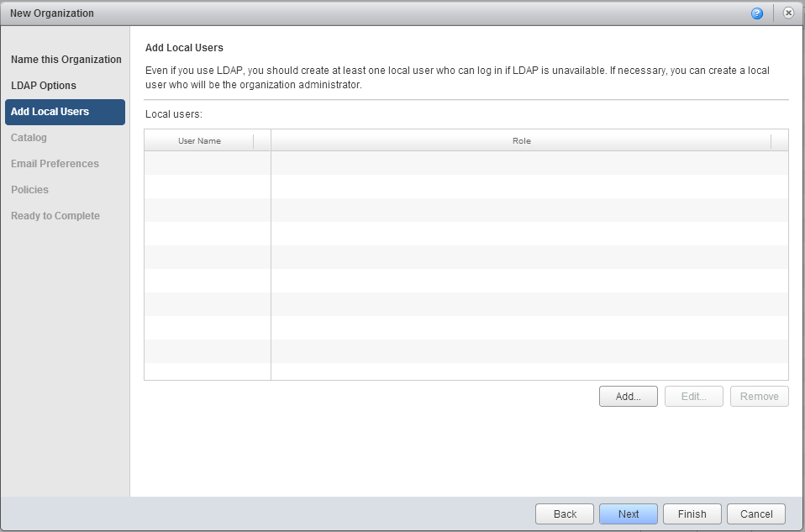805x532 pixels.
Task: Click Finish to complete the wizard
Action: (x=692, y=514)
